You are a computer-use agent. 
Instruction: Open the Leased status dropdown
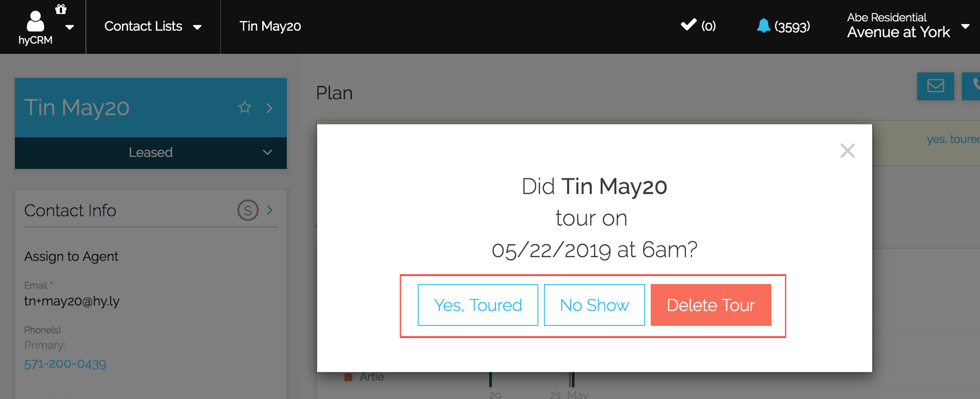pyautogui.click(x=151, y=152)
